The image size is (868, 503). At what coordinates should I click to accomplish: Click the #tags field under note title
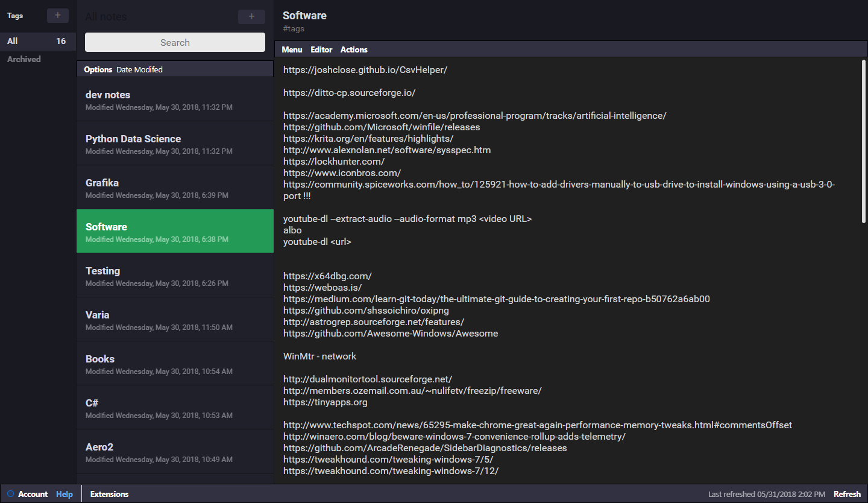(294, 29)
